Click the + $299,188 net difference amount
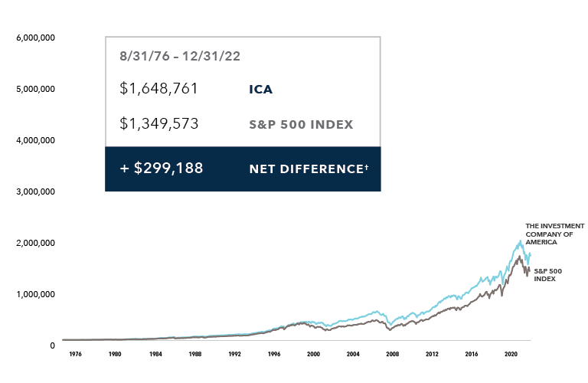 pos(162,168)
